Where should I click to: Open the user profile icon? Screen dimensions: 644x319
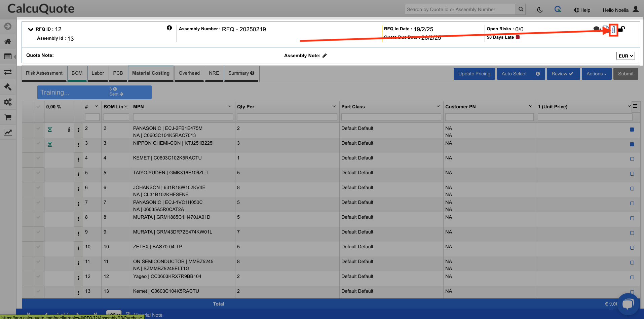tap(636, 9)
